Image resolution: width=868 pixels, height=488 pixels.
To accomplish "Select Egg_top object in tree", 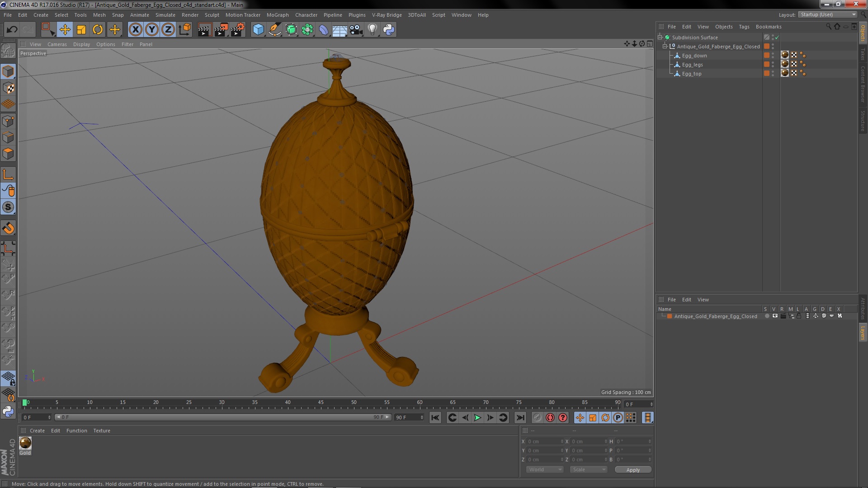I will 691,74.
